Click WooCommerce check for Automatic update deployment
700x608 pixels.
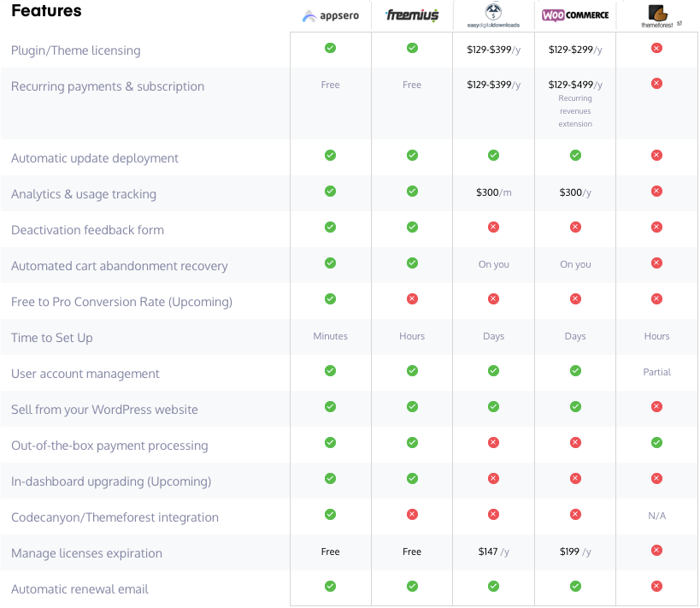(575, 155)
